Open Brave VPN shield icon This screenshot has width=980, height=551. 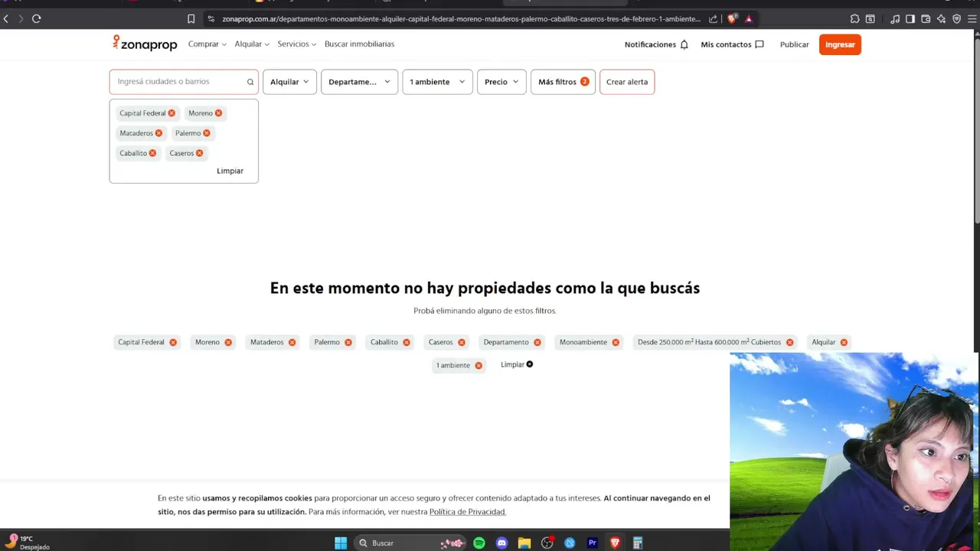[x=956, y=18]
